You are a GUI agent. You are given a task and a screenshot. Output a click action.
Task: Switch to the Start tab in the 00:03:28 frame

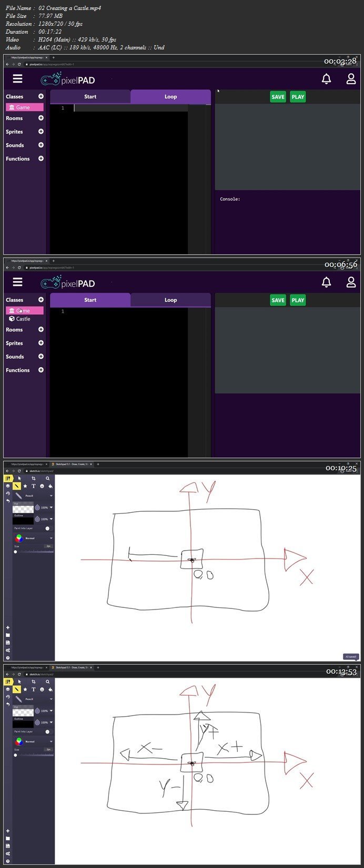(90, 97)
